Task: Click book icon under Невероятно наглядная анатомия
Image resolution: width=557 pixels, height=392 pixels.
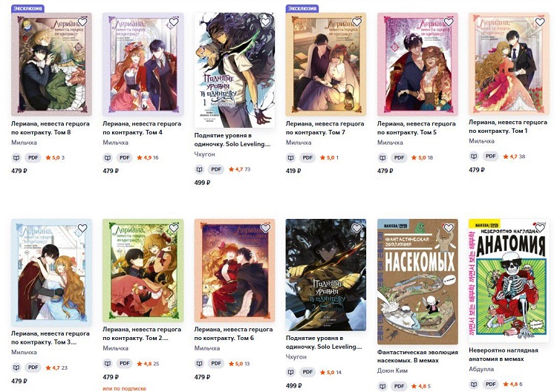Action: pyautogui.click(x=474, y=384)
